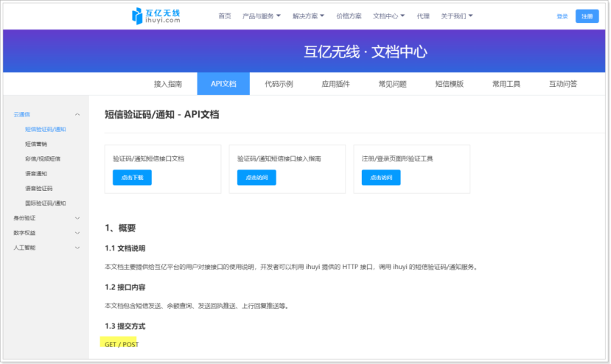
Task: Expand the 解决方案 dropdown menu
Action: [x=308, y=16]
